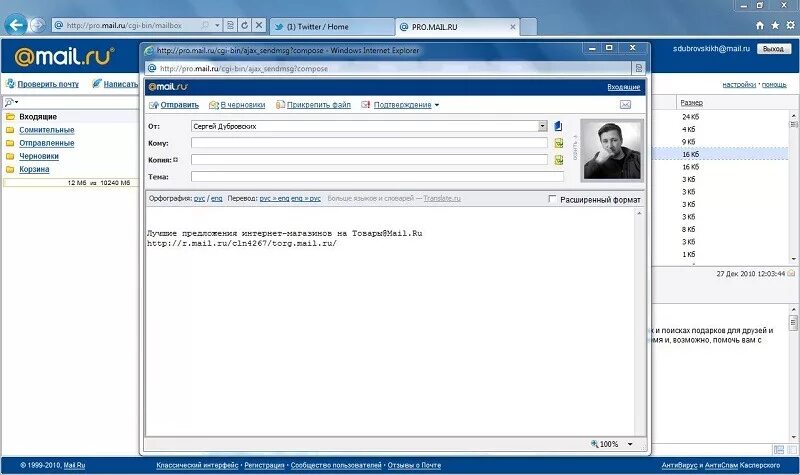Click the blue book icon next to От field
This screenshot has width=800, height=475.
click(x=558, y=126)
